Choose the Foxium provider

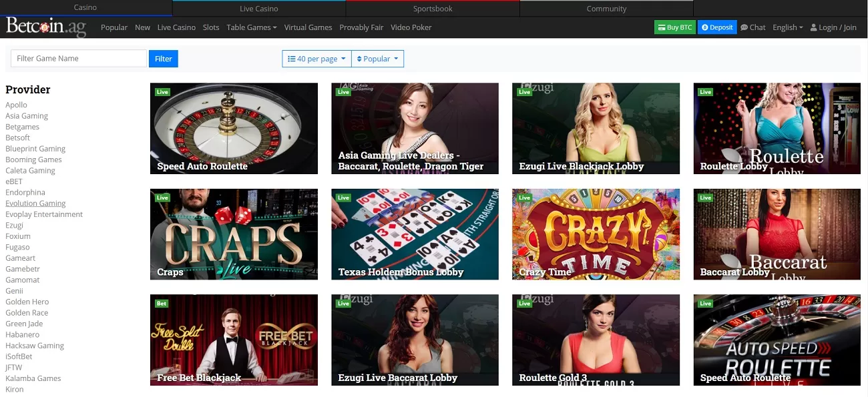point(18,236)
